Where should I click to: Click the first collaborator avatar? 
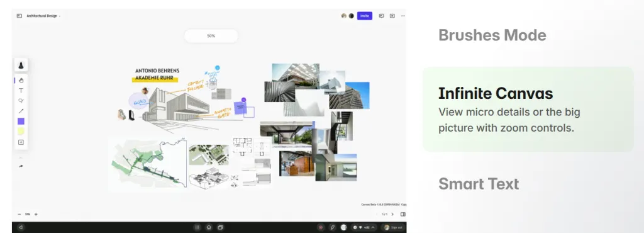click(x=344, y=16)
